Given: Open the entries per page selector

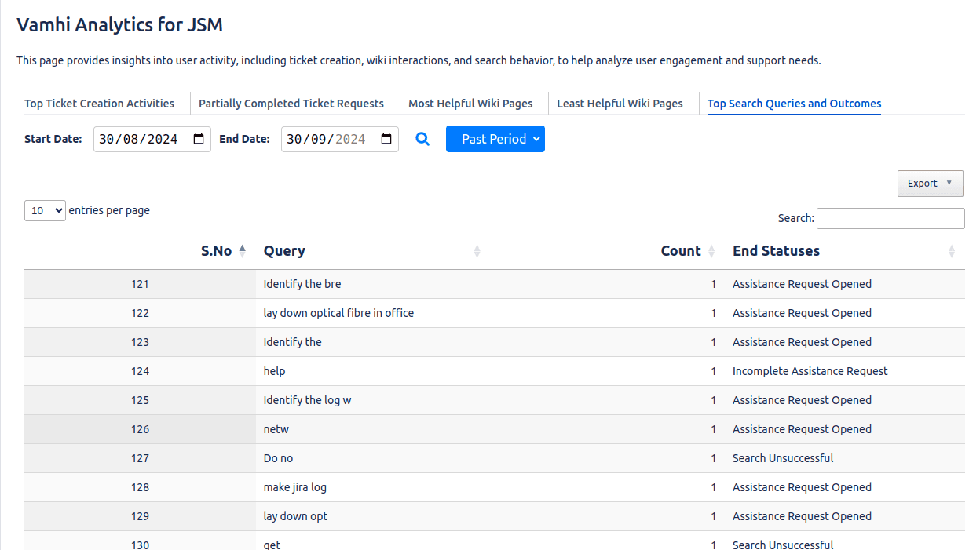Looking at the screenshot, I should coord(45,210).
